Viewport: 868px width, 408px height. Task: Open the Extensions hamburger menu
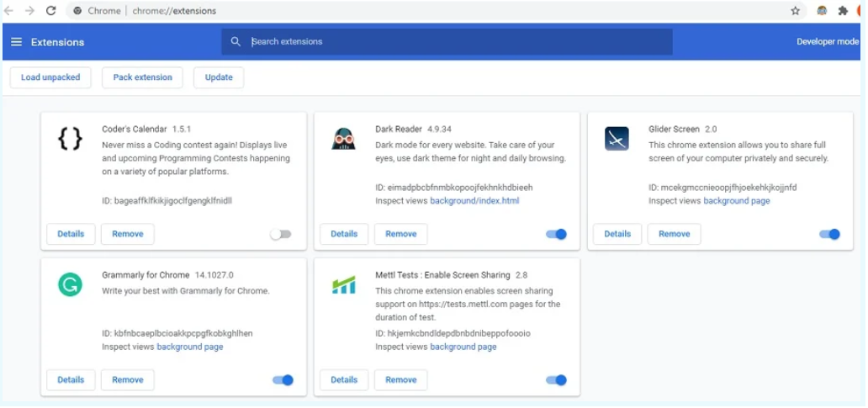[x=17, y=42]
